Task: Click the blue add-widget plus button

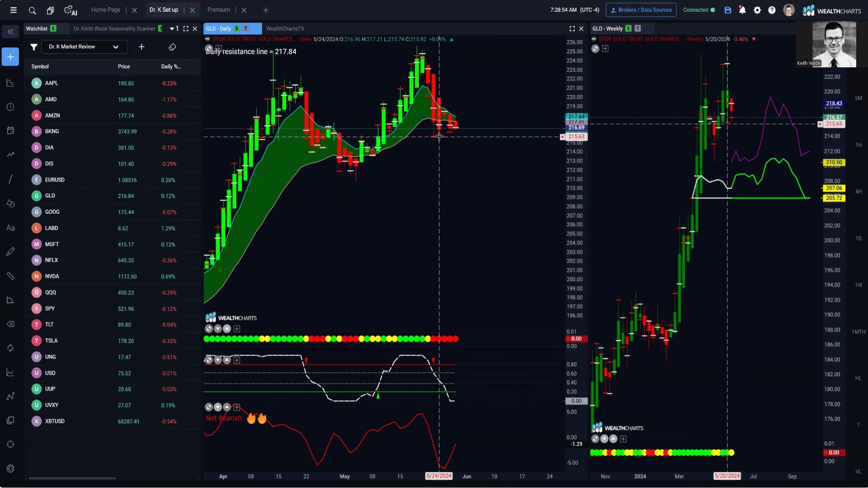Action: (x=10, y=57)
